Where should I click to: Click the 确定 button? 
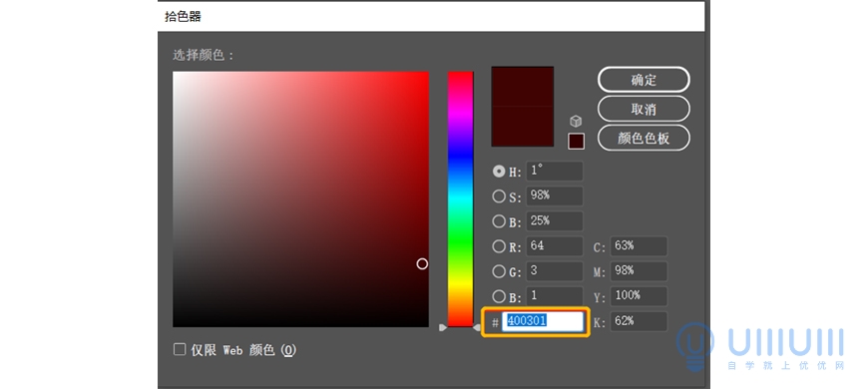point(644,80)
